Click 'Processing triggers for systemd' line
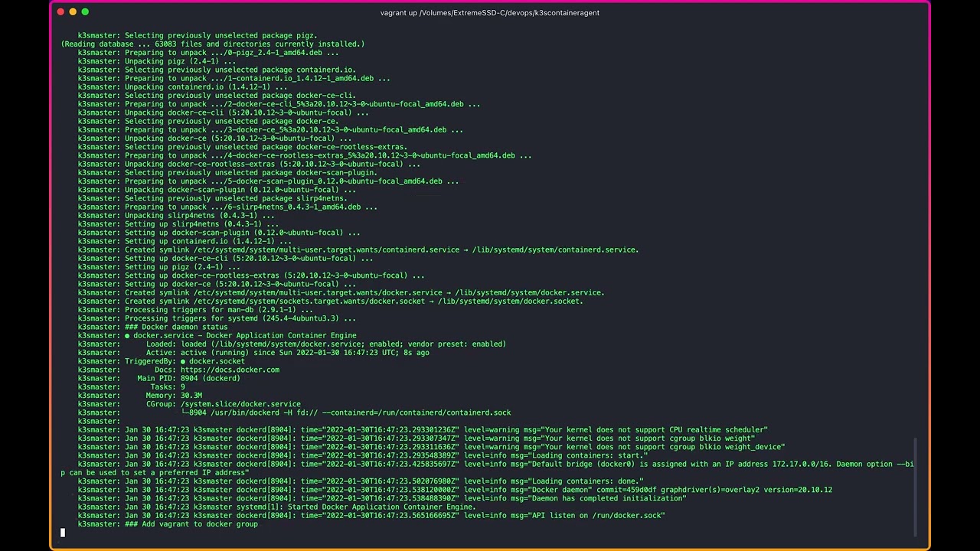980x551 pixels. tap(217, 318)
